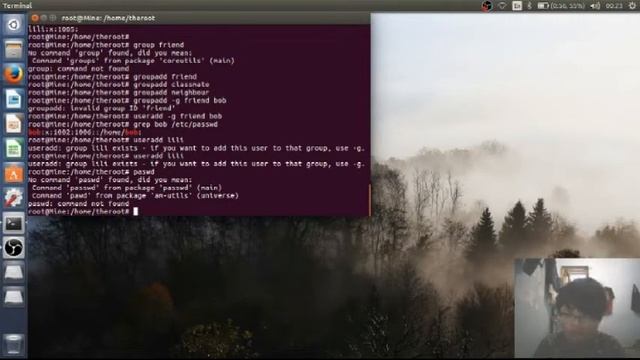This screenshot has height=360, width=640.
Task: Close the terminal window
Action: click(x=35, y=18)
